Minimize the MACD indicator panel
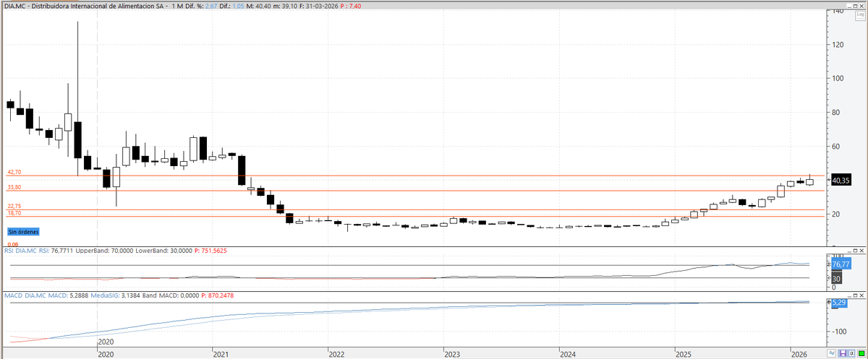Viewport: 868px width, 359px height. 849,296
